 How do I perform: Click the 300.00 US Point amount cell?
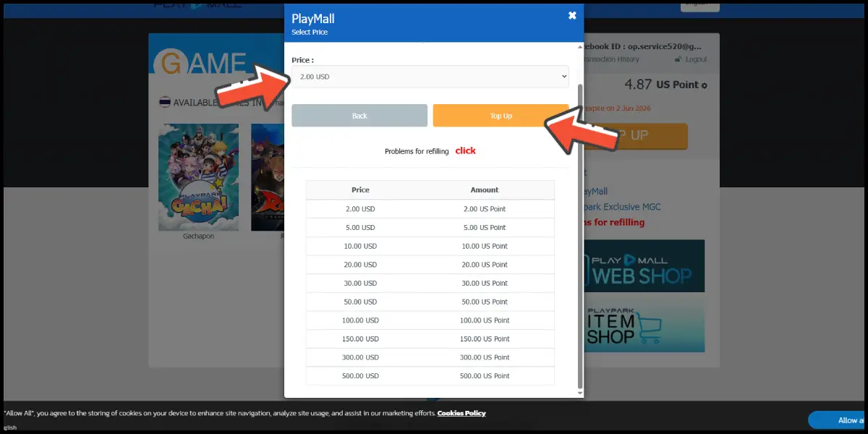point(485,357)
